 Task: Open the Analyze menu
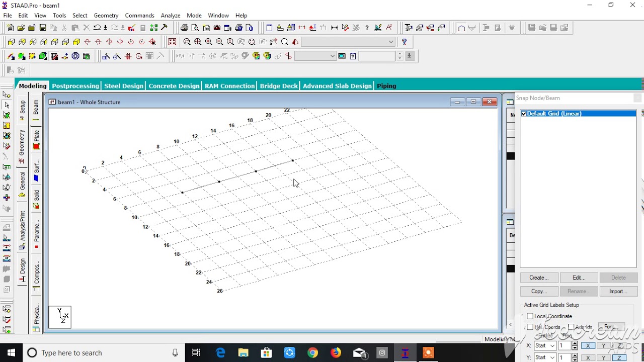[x=171, y=16]
